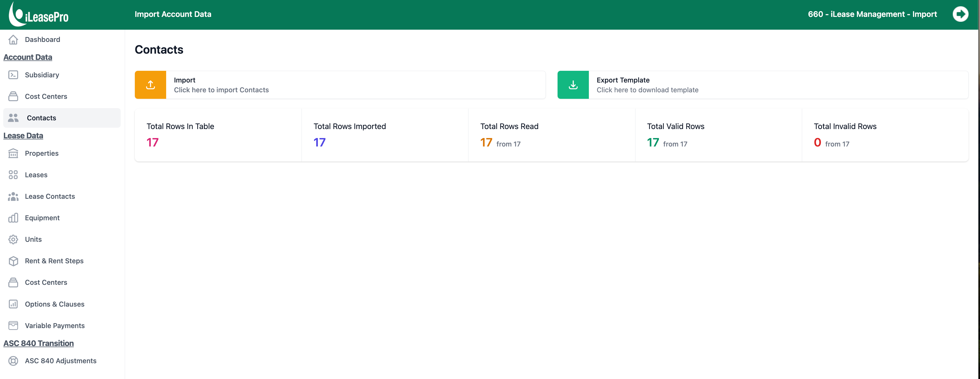Click the ASC 840 Transition heading
Screen dimensions: 980x379
point(38,343)
